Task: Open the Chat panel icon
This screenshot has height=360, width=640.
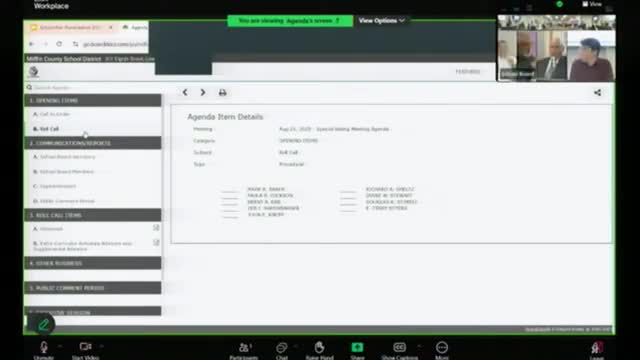Action: tap(282, 347)
